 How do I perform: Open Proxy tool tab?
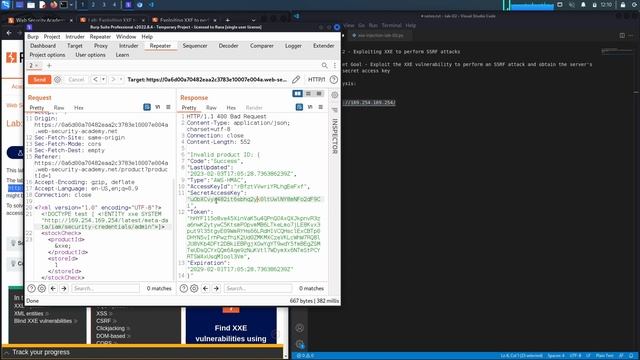click(101, 46)
